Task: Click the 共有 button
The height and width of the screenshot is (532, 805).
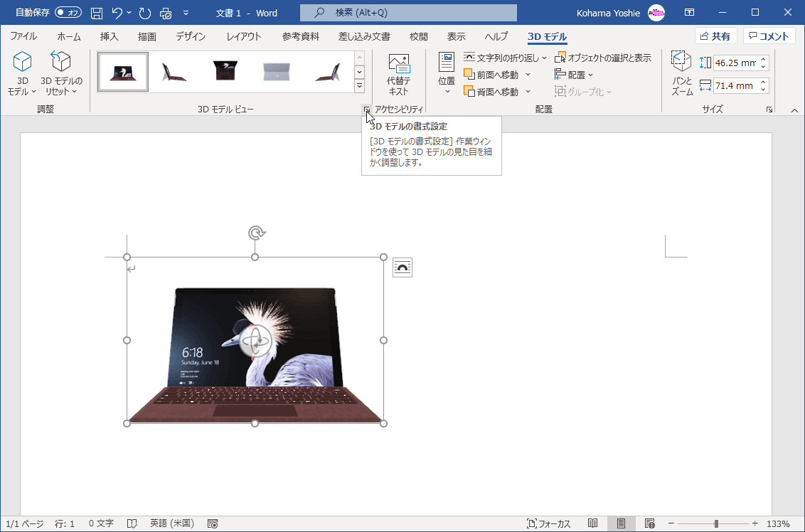Action: point(715,35)
